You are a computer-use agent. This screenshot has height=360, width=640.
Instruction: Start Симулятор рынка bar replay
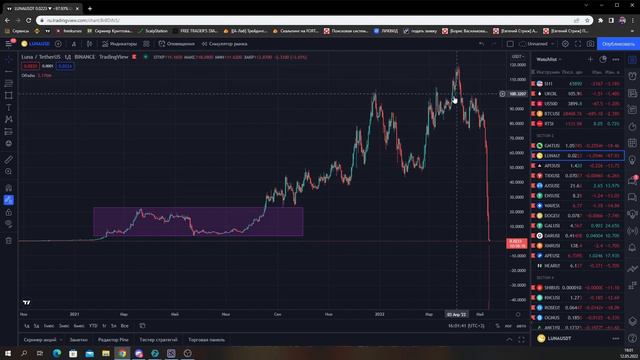tap(224, 44)
